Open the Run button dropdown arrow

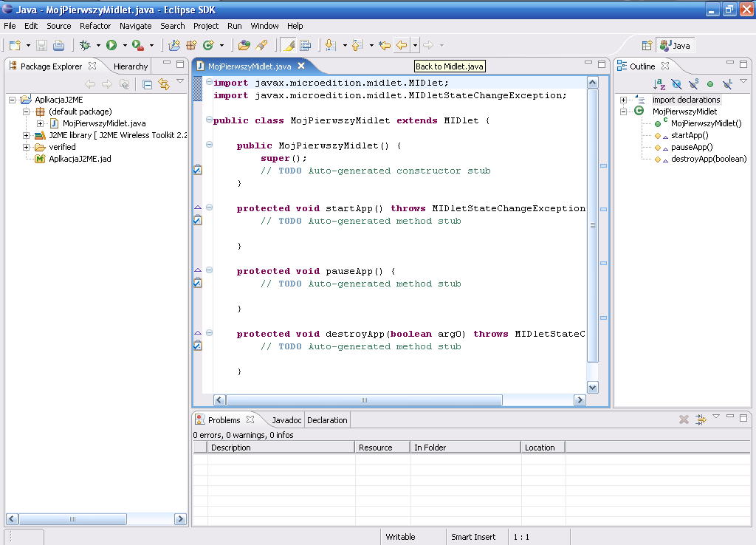[124, 45]
